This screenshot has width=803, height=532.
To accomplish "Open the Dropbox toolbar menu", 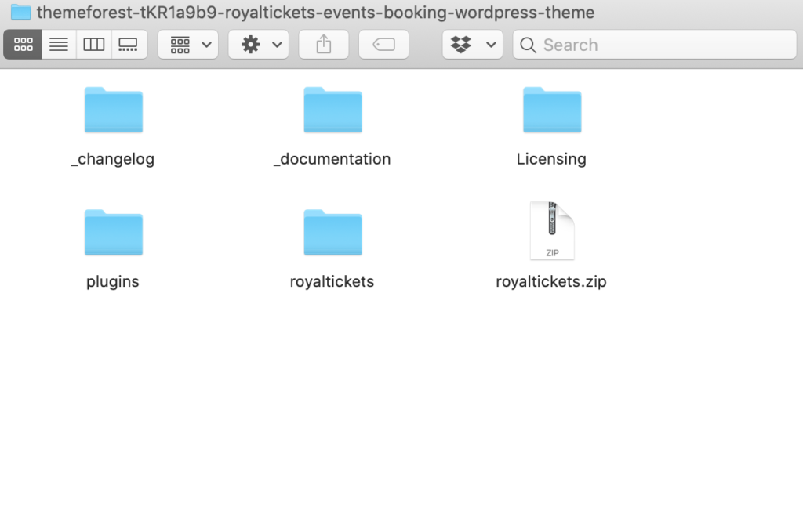I will click(x=473, y=45).
